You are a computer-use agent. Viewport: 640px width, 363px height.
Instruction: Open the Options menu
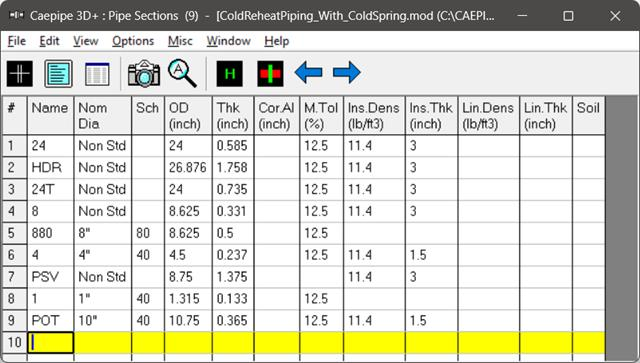point(133,41)
